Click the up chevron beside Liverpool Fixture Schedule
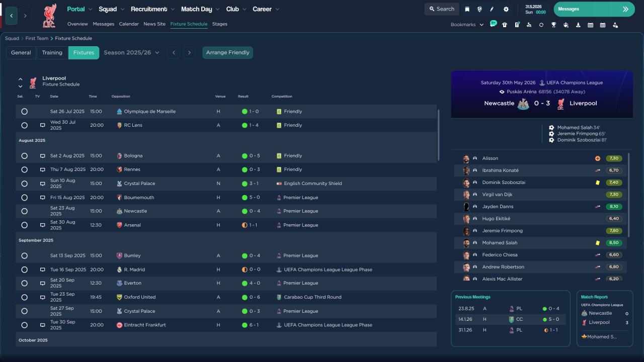This screenshot has width=644, height=362. point(21,79)
